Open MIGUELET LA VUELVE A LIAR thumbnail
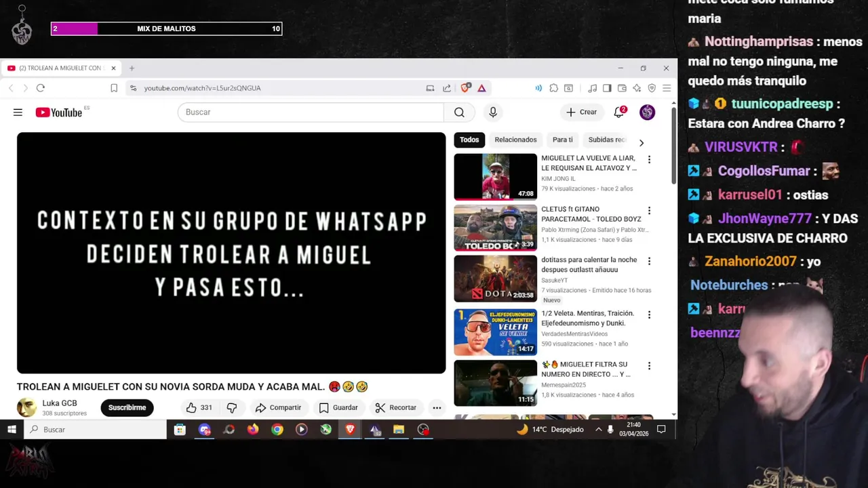 [495, 176]
